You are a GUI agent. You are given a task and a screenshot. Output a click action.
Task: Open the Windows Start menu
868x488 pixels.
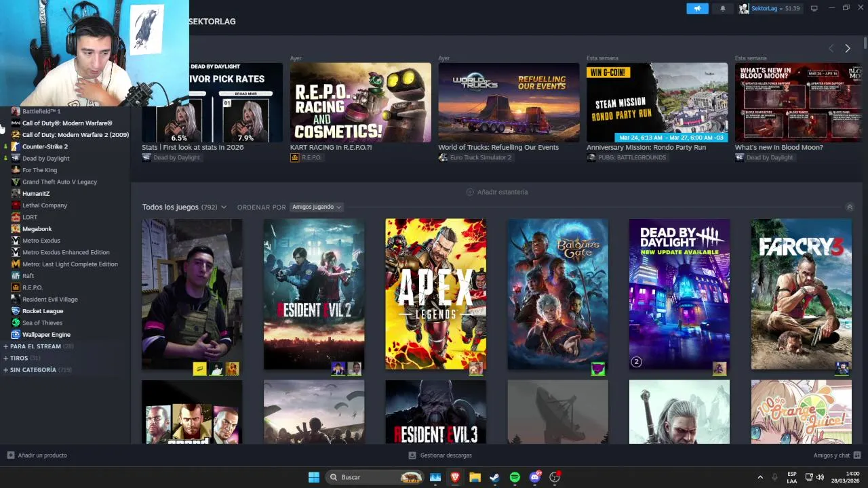coord(314,477)
